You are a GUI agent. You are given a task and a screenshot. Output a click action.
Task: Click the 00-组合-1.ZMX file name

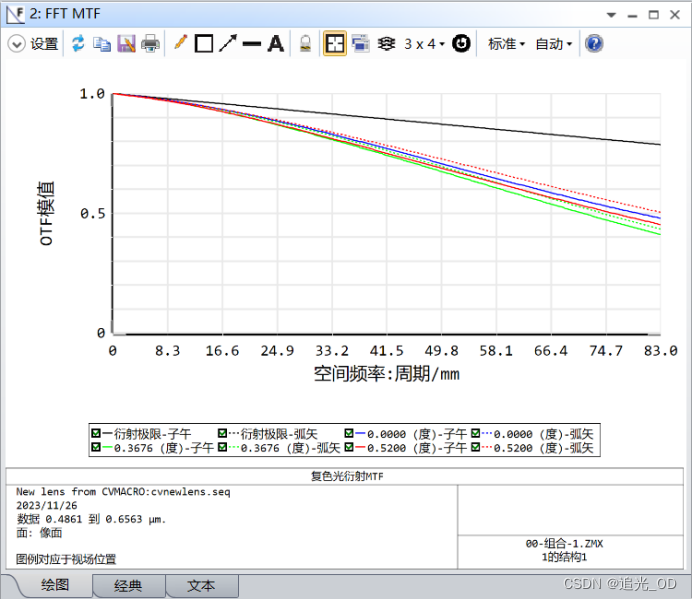click(x=564, y=544)
